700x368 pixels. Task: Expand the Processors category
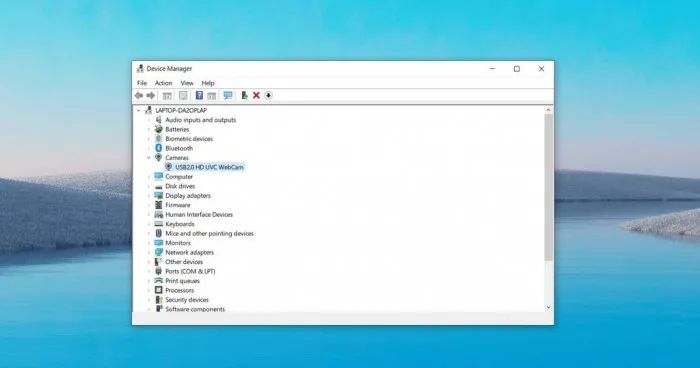click(149, 290)
